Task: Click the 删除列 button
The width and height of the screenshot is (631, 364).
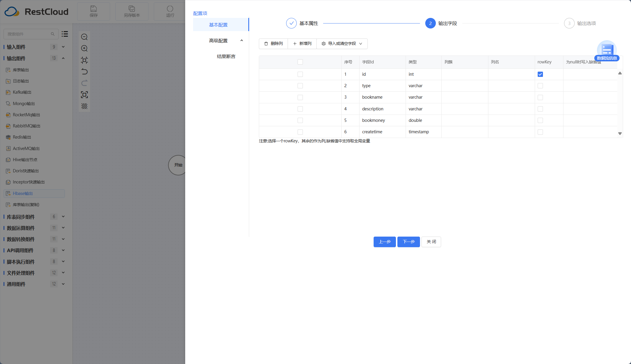Action: pyautogui.click(x=273, y=44)
